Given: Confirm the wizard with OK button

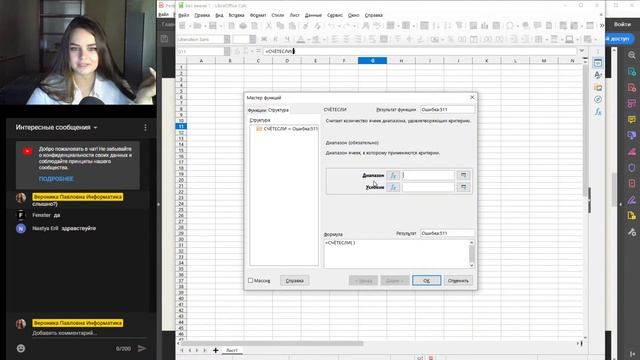Looking at the screenshot, I should (427, 280).
